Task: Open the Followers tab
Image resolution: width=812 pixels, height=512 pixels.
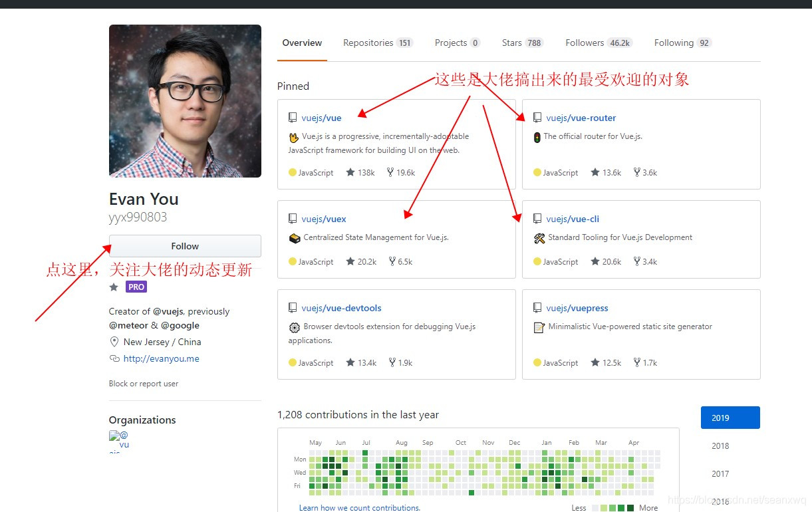Action: click(599, 43)
